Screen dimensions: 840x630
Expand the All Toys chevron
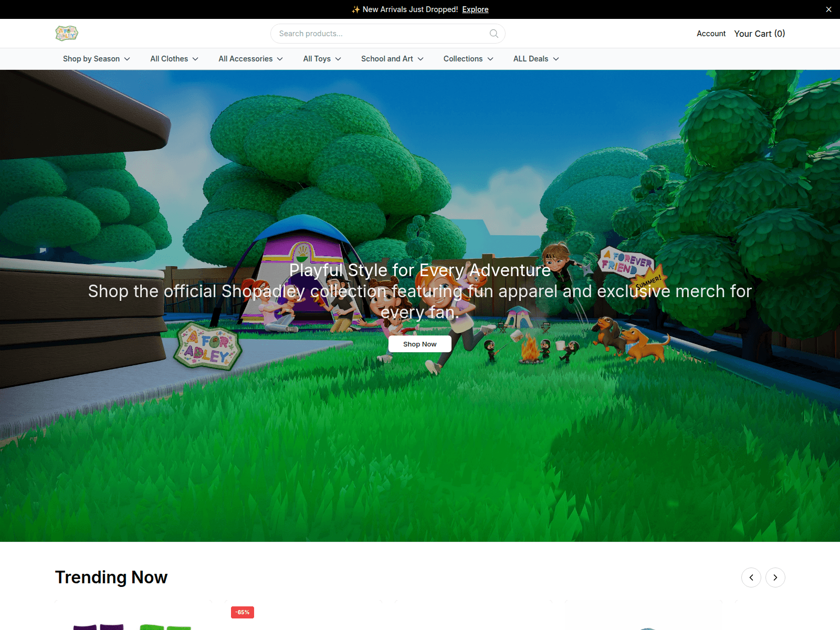pyautogui.click(x=338, y=59)
